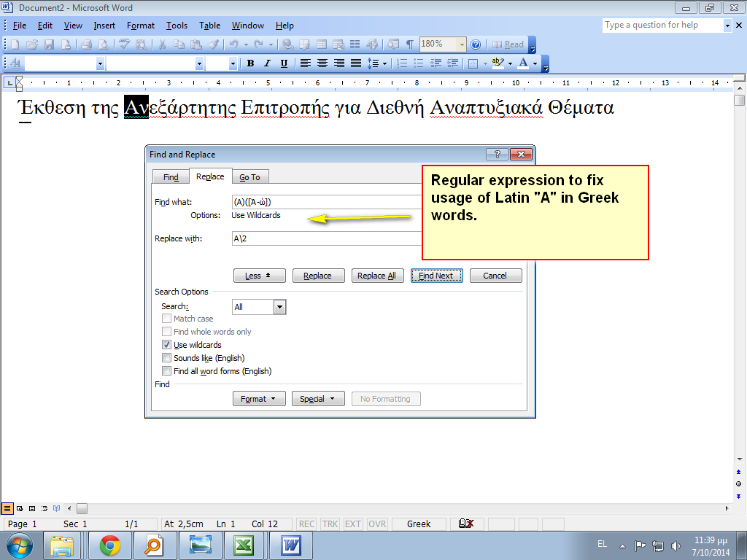Open the File menu
Screen dimensions: 747x560
20,26
